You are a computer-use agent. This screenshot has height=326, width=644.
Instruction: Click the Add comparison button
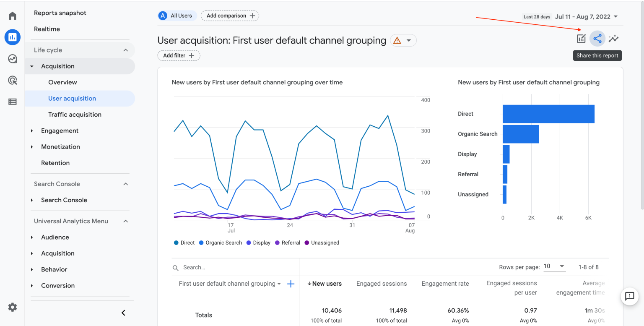click(230, 16)
